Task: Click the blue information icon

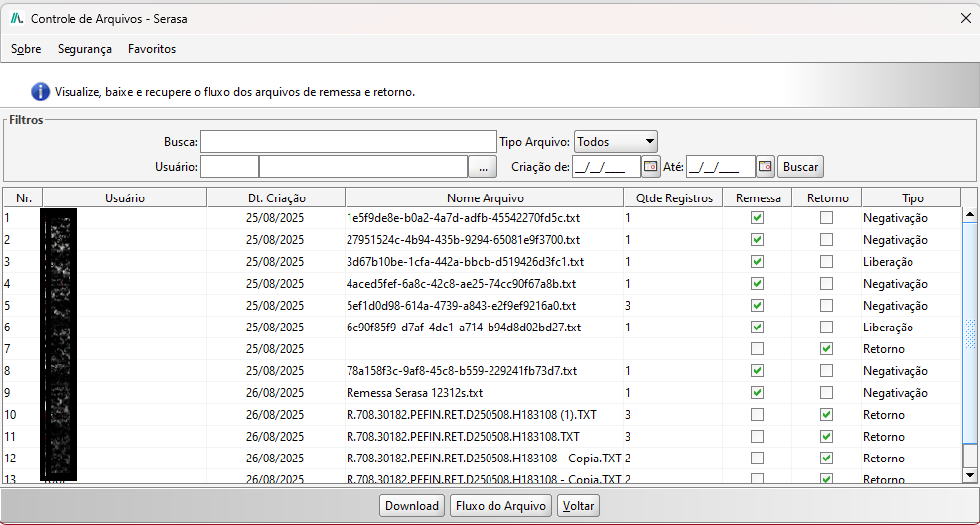Action: (x=40, y=92)
